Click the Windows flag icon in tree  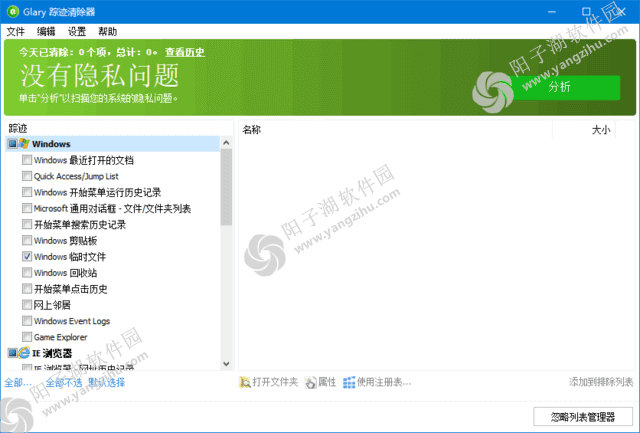click(x=24, y=144)
